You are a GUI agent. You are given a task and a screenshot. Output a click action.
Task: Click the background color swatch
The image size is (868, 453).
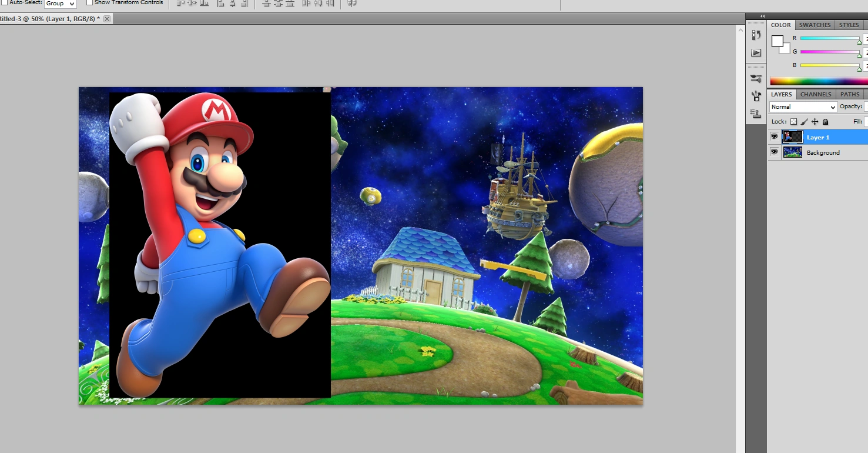785,49
